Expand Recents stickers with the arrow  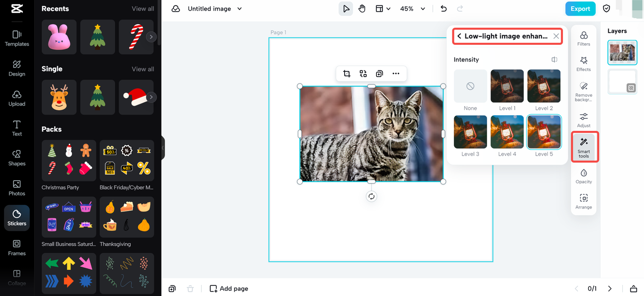pyautogui.click(x=150, y=37)
